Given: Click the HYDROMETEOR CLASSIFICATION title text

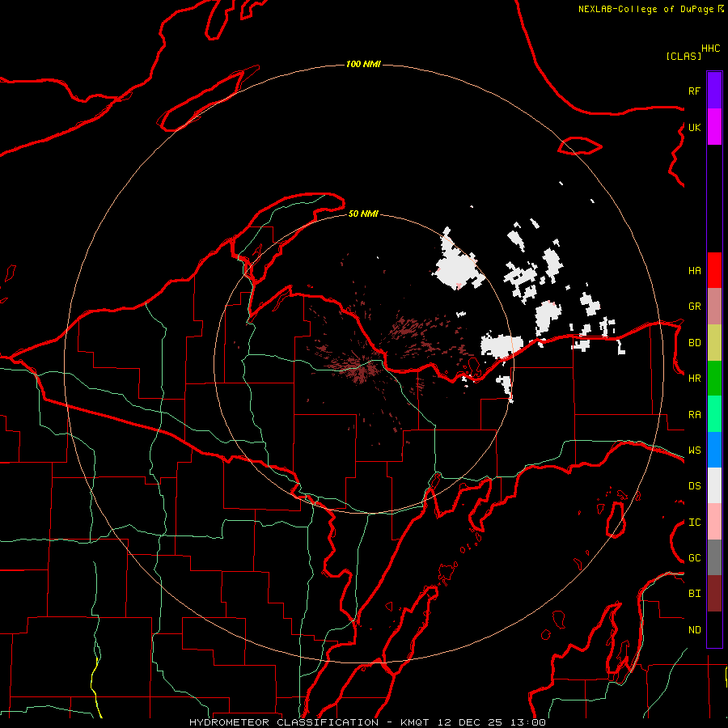Looking at the screenshot, I should coord(284,722).
